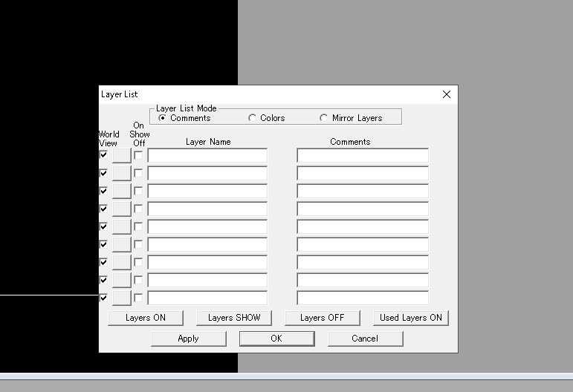Viewport: 573px width, 392px height.
Task: Turn all layers off with Layers OFF
Action: 323,318
